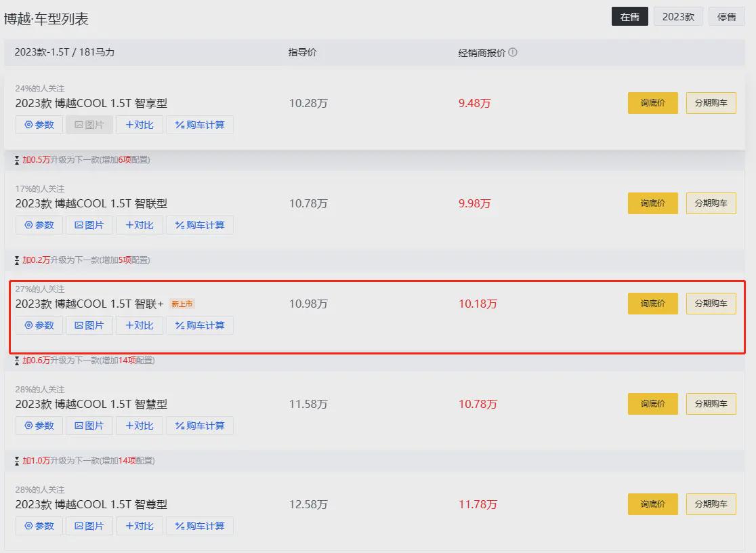The height and width of the screenshot is (553, 756).
Task: Expand the 加0.5万升级为下一款 upgrade hint
Action: [x=81, y=160]
